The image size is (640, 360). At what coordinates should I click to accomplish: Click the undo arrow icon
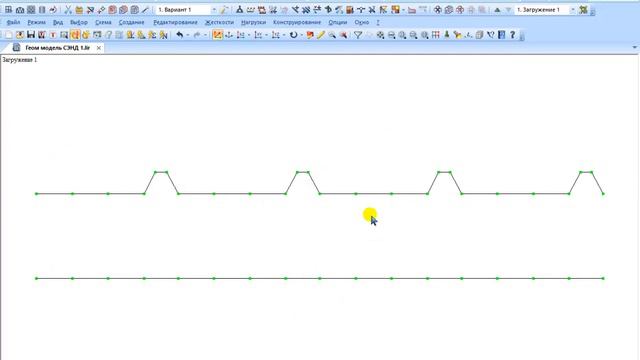[x=180, y=35]
